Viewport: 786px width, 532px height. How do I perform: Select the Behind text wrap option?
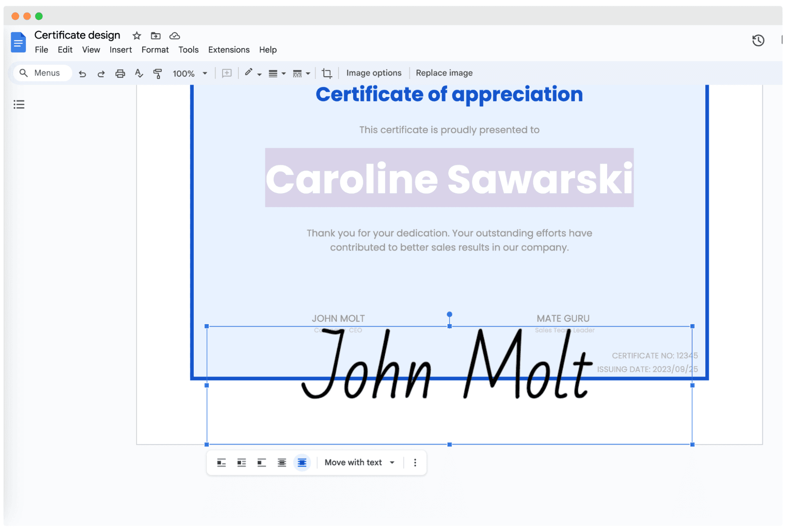click(282, 462)
